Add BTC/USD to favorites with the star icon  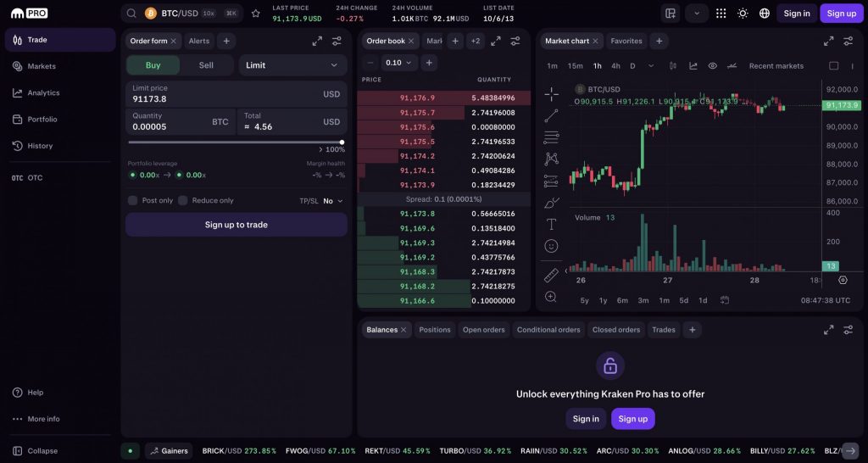coord(256,14)
